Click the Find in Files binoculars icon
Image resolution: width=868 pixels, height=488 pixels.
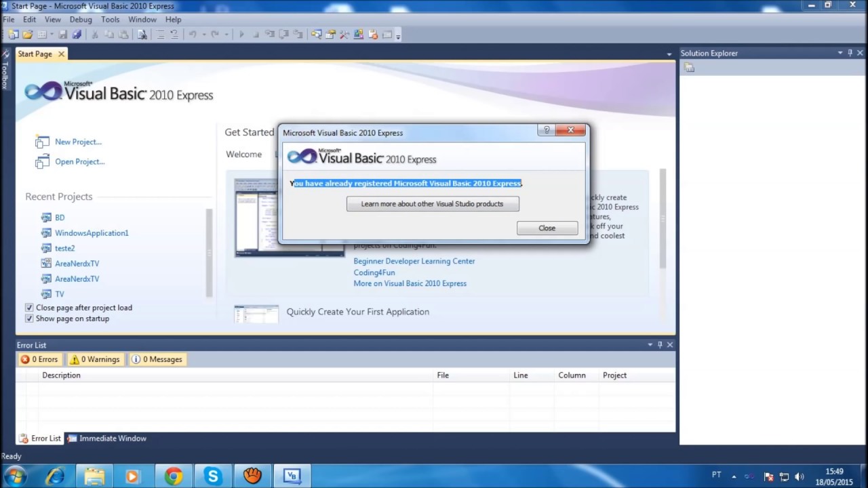tap(142, 35)
